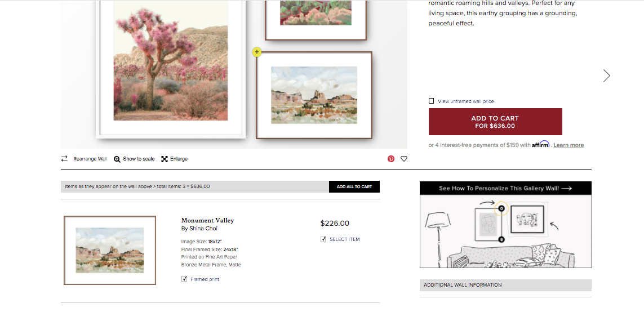
Task: Open the Affirm Learn more link
Action: coord(569,145)
